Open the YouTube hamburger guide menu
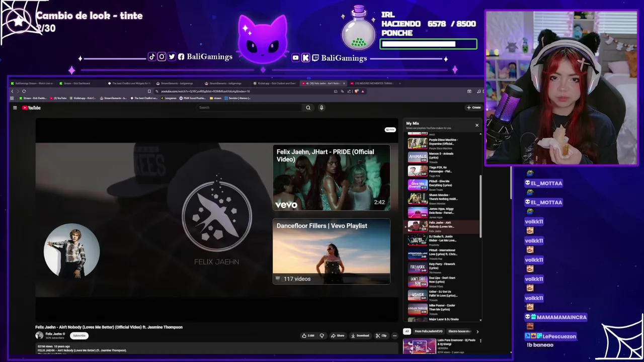The image size is (644, 362). (x=15, y=108)
